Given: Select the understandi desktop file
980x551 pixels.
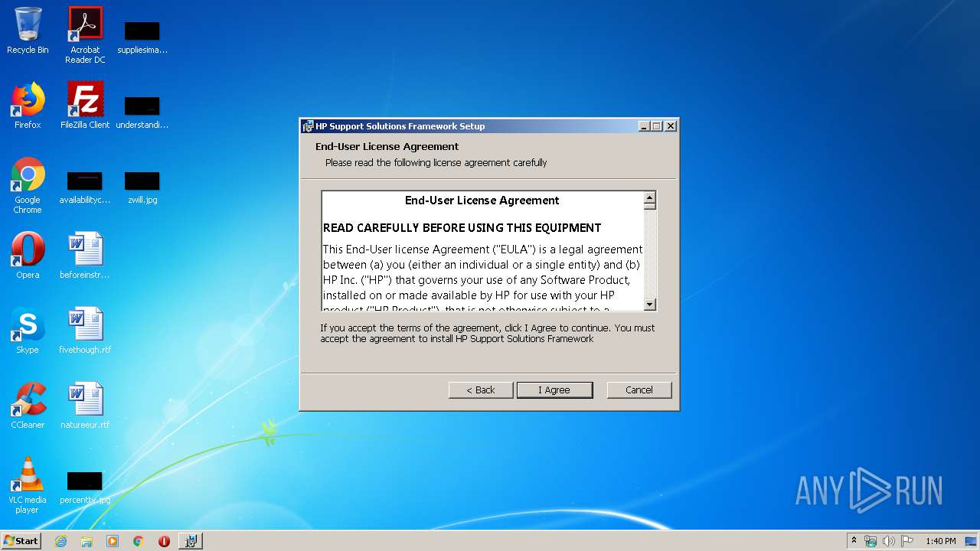Looking at the screenshot, I should (142, 112).
